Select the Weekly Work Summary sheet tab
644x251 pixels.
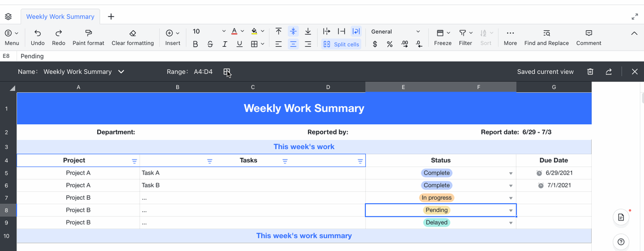click(60, 17)
